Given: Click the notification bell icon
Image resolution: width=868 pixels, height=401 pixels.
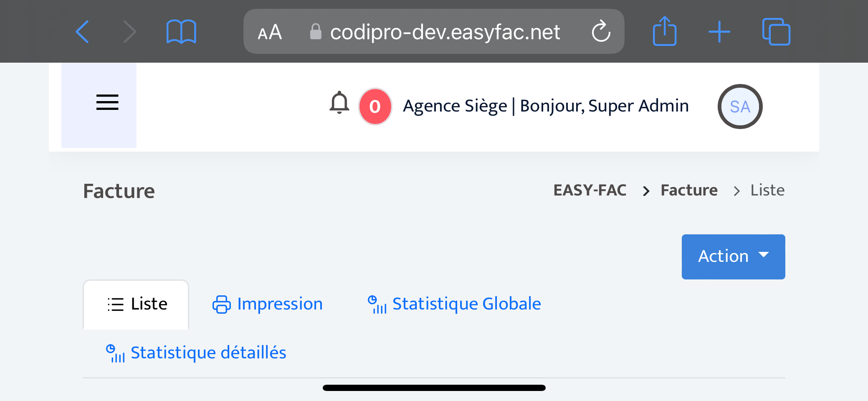Looking at the screenshot, I should click(339, 103).
